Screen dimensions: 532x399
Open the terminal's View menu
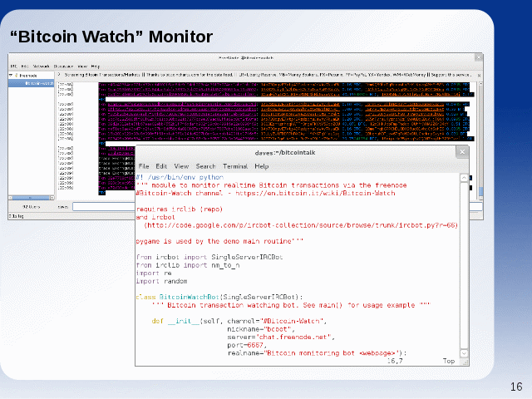click(181, 166)
